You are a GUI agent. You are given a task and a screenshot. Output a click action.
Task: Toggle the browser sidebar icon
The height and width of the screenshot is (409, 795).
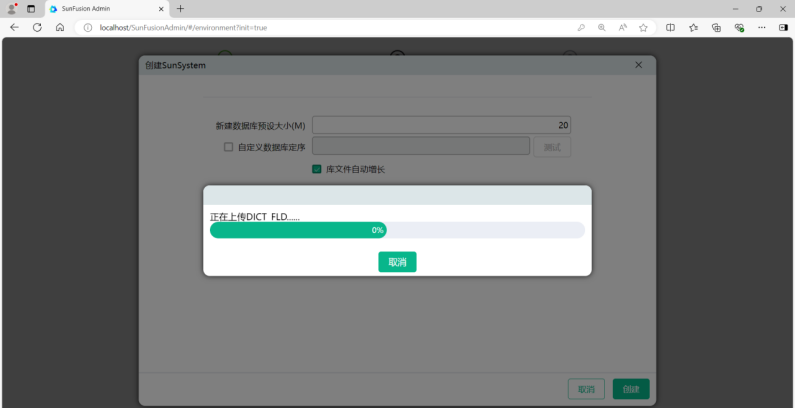pyautogui.click(x=783, y=28)
